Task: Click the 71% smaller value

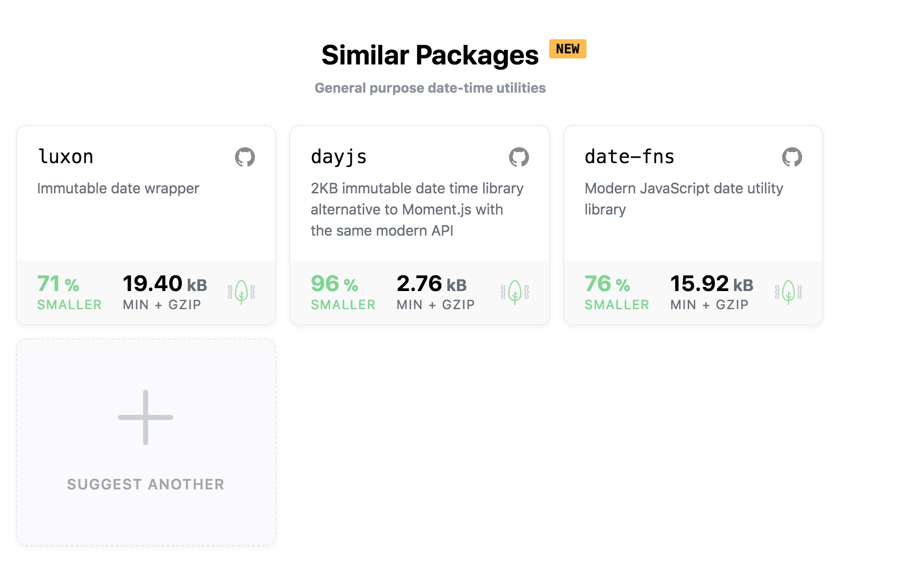Action: (58, 284)
